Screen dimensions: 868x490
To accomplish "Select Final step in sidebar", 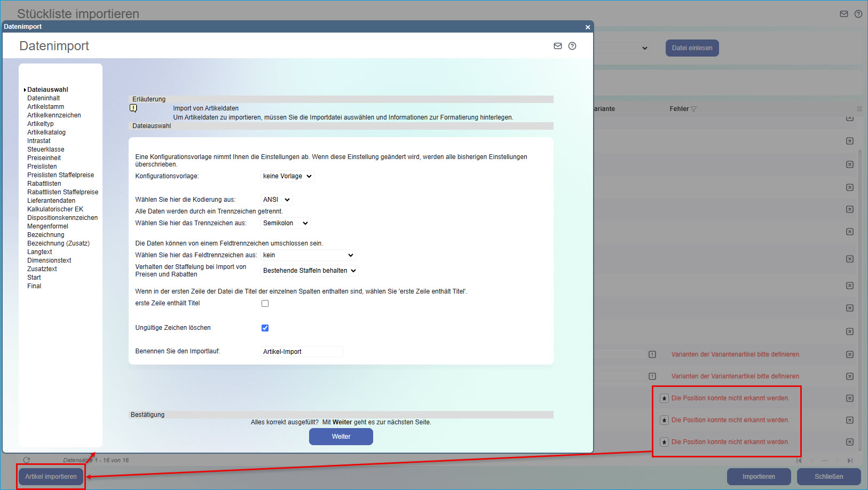I will (34, 286).
